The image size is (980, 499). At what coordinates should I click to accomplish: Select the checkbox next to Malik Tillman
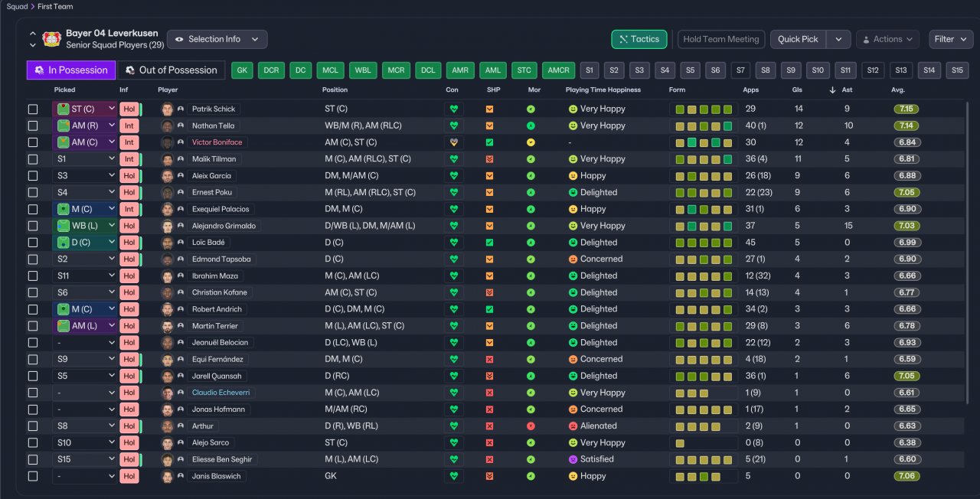[x=33, y=159]
